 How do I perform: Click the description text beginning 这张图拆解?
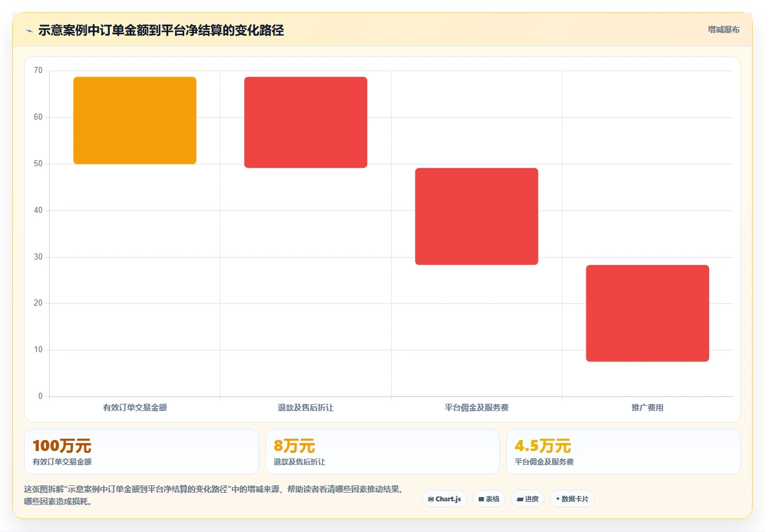click(x=214, y=495)
